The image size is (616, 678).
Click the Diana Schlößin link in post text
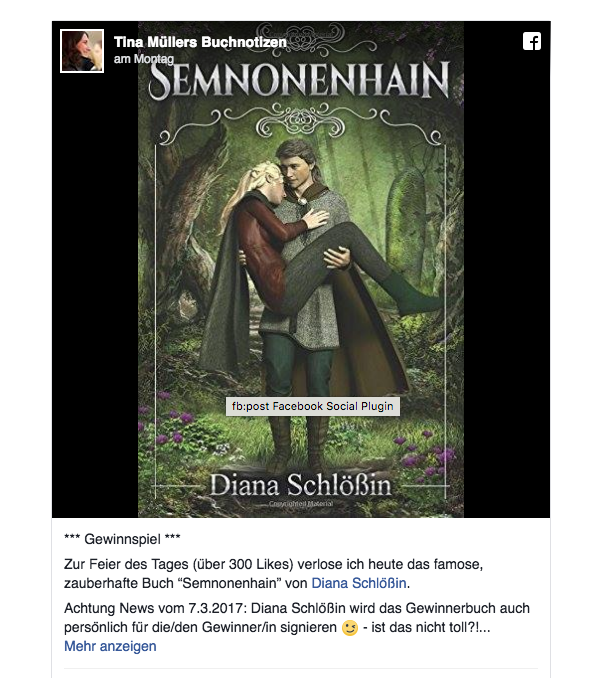(359, 583)
